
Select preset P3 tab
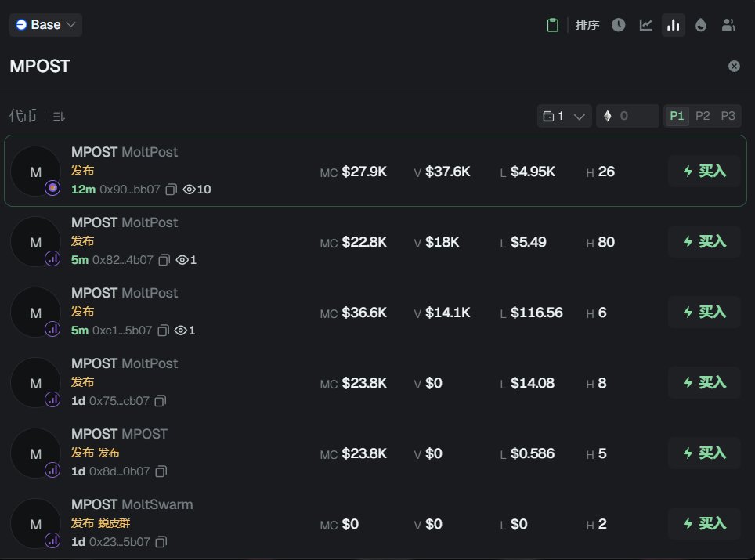728,116
